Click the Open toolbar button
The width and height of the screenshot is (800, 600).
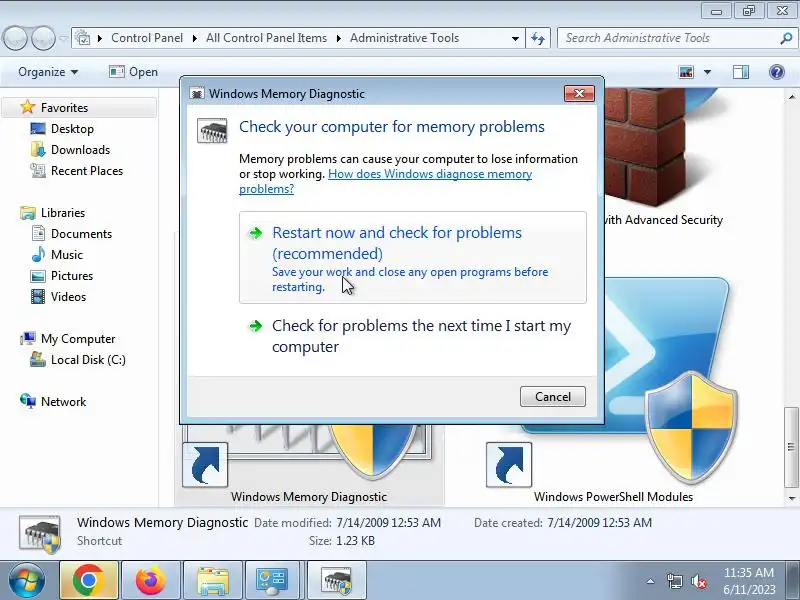134,72
